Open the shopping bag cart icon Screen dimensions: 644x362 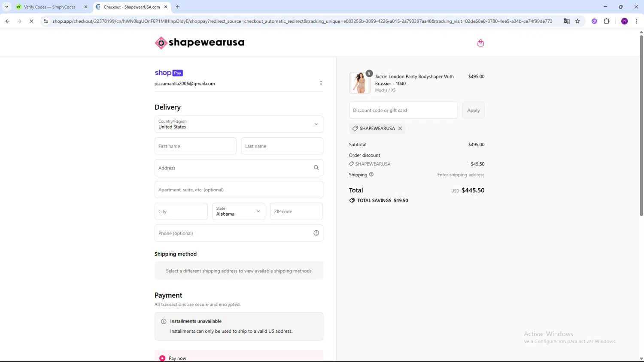pyautogui.click(x=480, y=43)
